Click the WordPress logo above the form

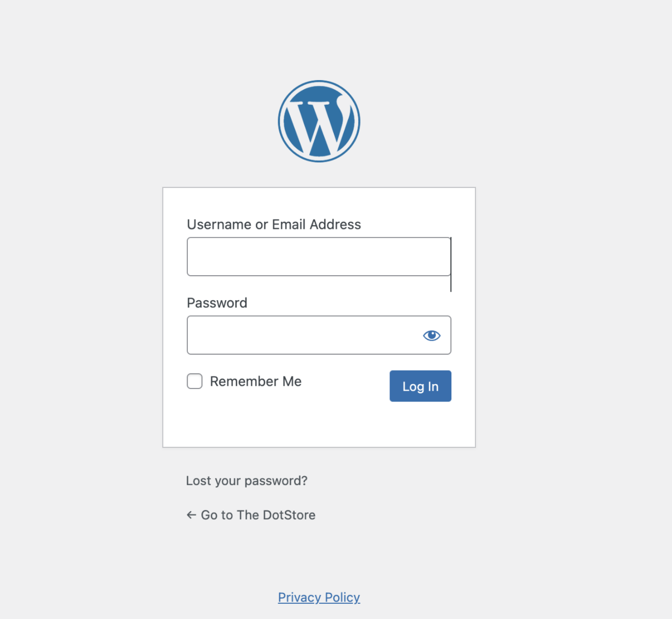click(x=319, y=121)
